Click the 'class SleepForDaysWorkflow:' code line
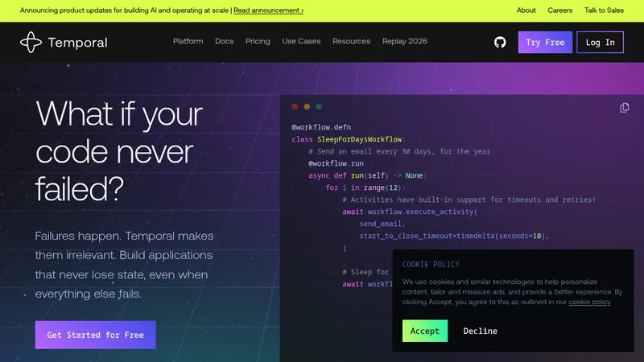Screen dimensions: 644x362 (349, 139)
